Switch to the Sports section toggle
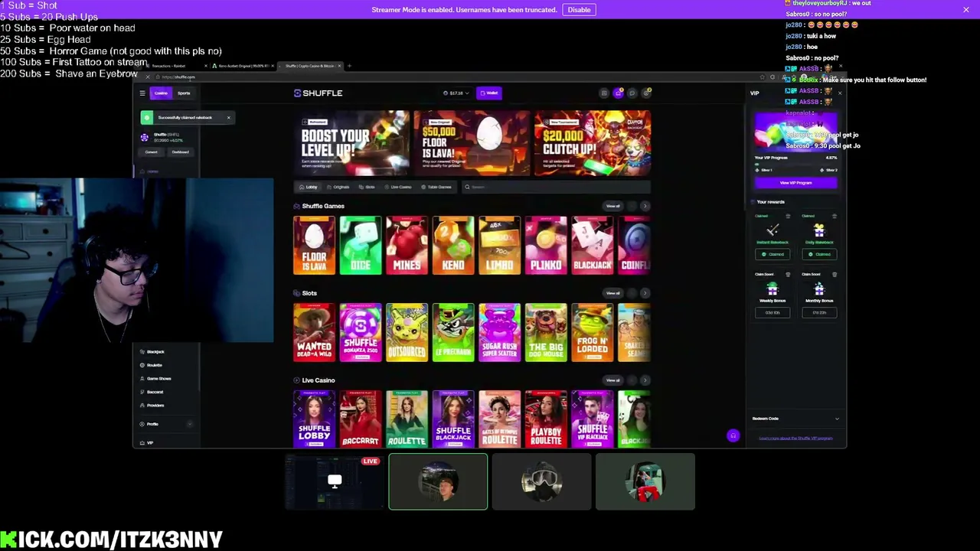The image size is (980, 551). [x=184, y=93]
